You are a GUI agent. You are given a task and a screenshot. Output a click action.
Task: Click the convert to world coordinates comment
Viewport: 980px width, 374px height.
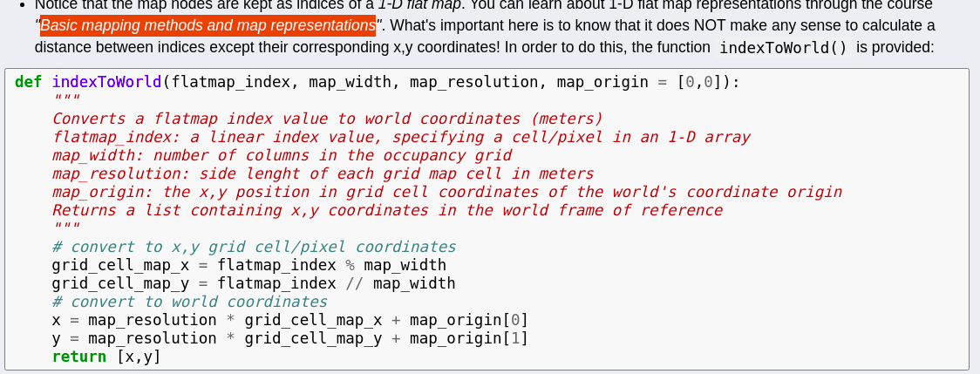[x=189, y=302]
